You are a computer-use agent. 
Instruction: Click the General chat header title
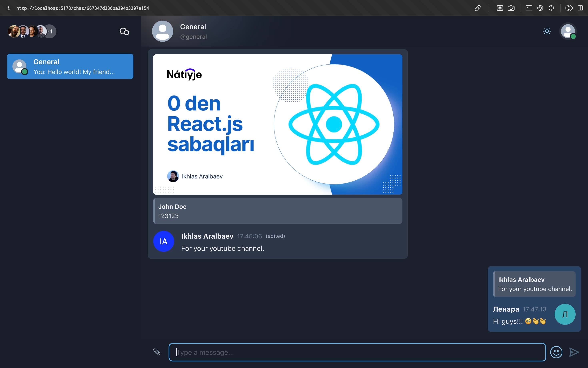pyautogui.click(x=193, y=27)
